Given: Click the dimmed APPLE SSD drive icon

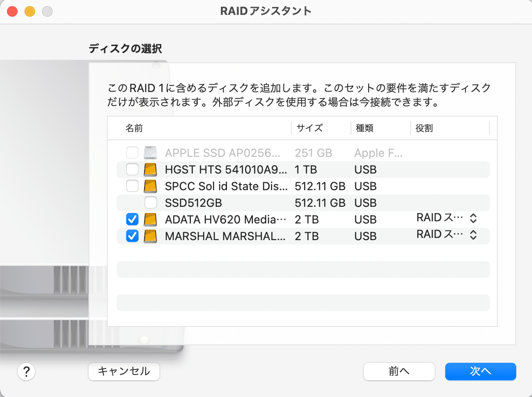Looking at the screenshot, I should pos(150,152).
